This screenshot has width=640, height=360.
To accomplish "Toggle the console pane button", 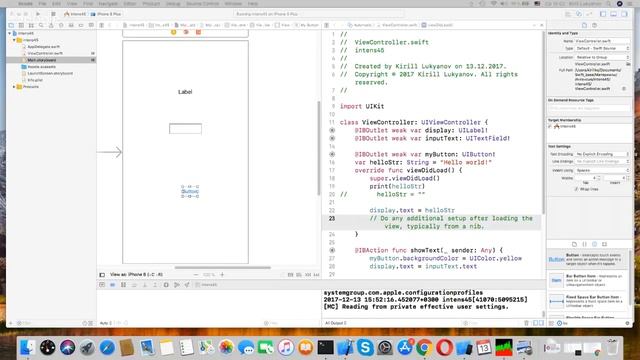I will click(x=541, y=323).
